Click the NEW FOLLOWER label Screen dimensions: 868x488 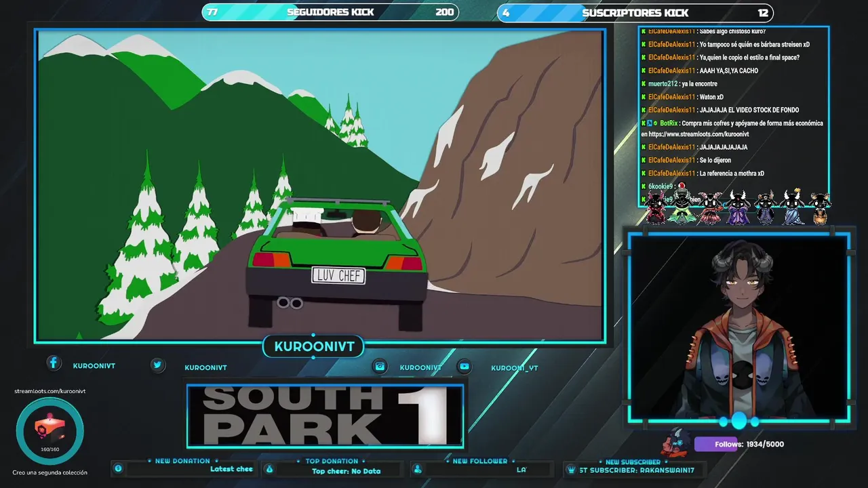tap(479, 461)
